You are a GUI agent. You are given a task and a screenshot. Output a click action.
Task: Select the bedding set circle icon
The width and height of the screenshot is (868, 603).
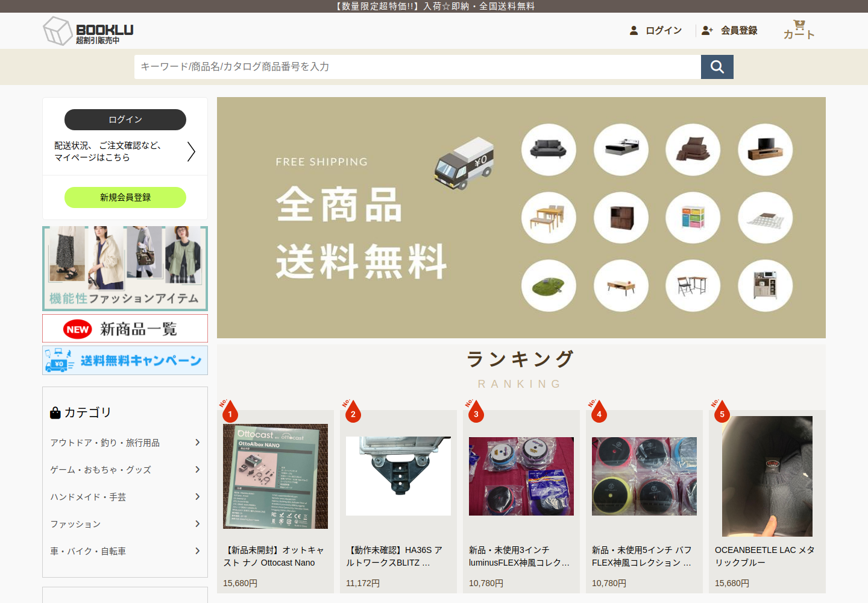tap(693, 150)
